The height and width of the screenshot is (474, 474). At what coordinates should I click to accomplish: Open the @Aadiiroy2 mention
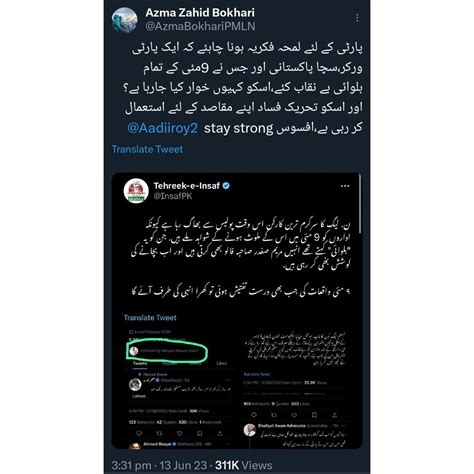point(163,128)
